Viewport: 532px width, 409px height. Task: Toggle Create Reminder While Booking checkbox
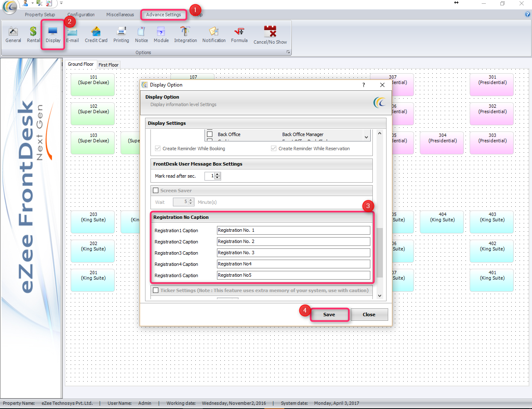[158, 149]
